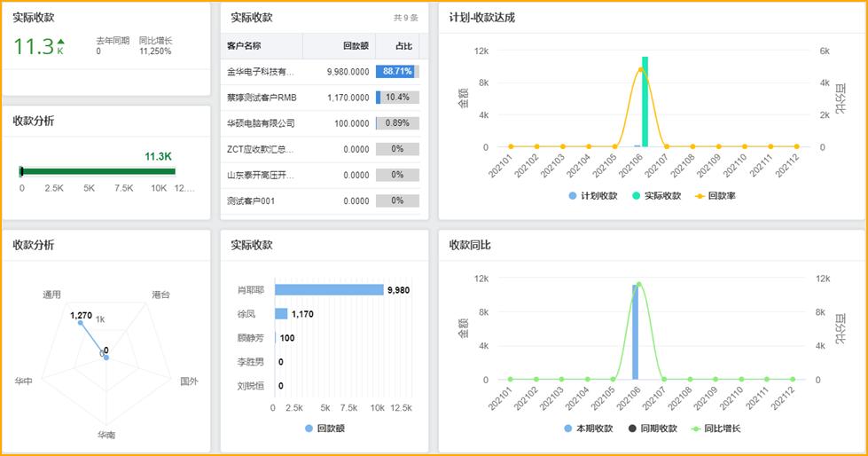Select ZCT应收款汇总… row
The image size is (868, 456).
tap(321, 149)
